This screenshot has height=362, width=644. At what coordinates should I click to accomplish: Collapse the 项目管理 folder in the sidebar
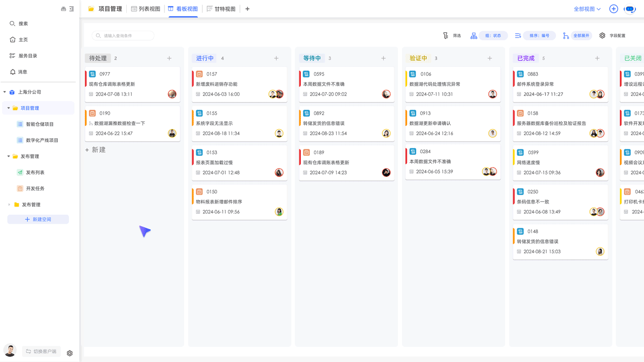9,108
